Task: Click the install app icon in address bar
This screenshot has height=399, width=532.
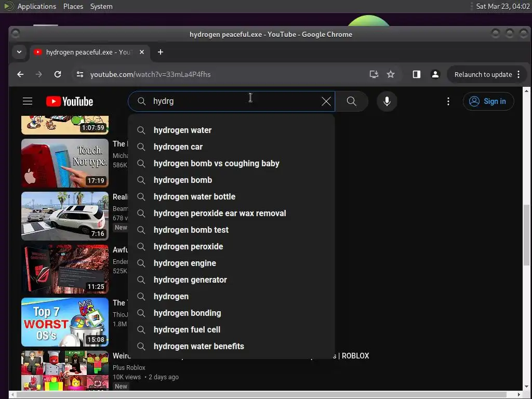Action: pyautogui.click(x=374, y=74)
